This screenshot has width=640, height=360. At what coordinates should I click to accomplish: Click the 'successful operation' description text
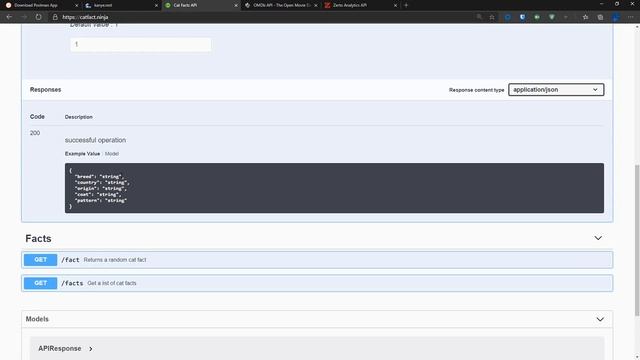[x=95, y=140]
